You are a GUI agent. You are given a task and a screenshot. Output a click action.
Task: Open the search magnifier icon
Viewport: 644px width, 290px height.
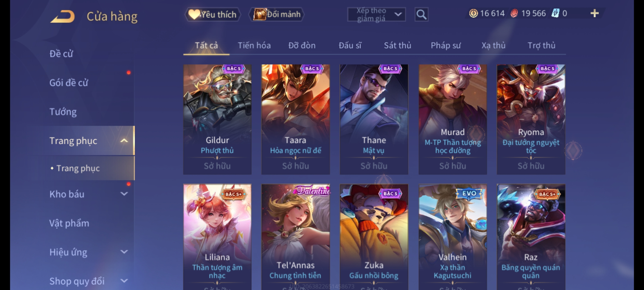point(421,15)
